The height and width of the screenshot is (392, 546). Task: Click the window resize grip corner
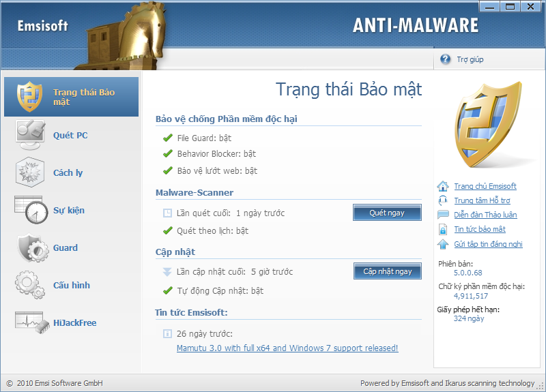[541, 386]
